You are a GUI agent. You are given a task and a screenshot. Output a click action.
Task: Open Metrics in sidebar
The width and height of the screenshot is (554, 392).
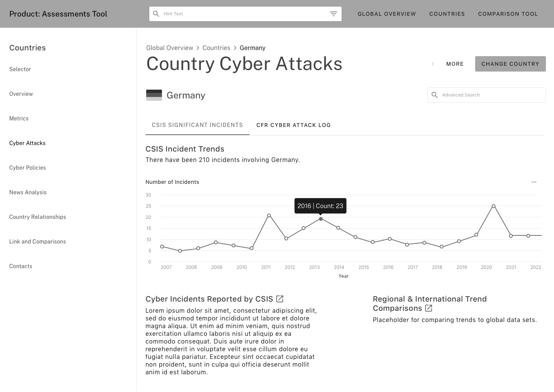point(19,118)
